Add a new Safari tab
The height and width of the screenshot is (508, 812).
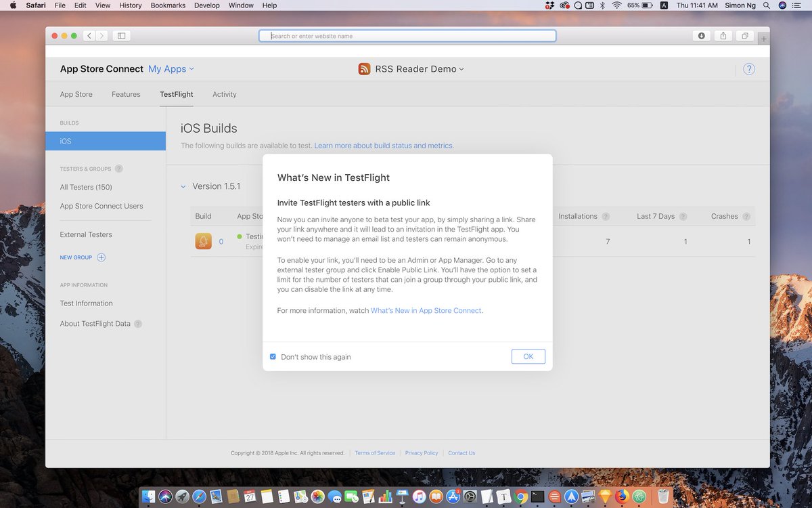coord(764,39)
